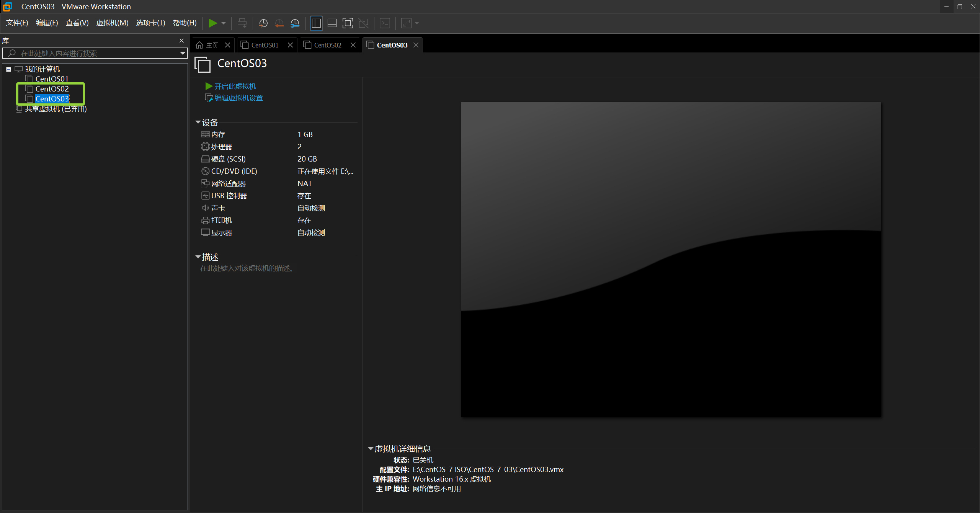Take a snapshot of this virtual machine
The height and width of the screenshot is (513, 980).
pyautogui.click(x=263, y=23)
